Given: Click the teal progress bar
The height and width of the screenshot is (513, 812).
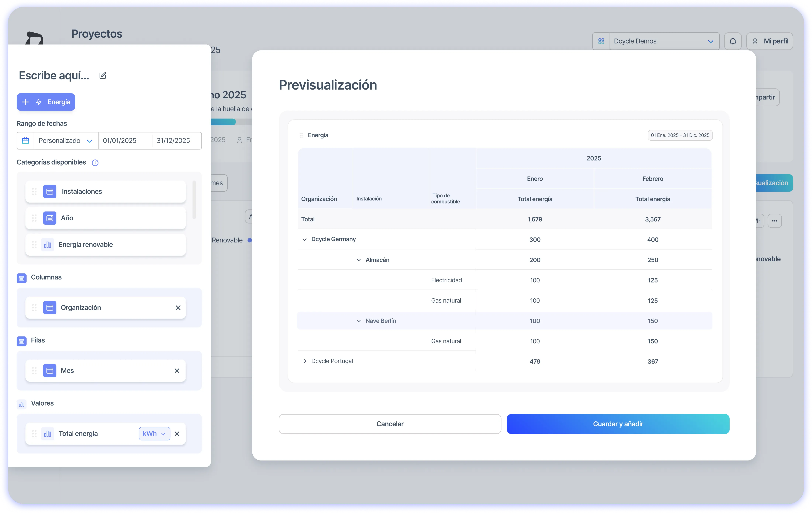Looking at the screenshot, I should click(x=223, y=122).
